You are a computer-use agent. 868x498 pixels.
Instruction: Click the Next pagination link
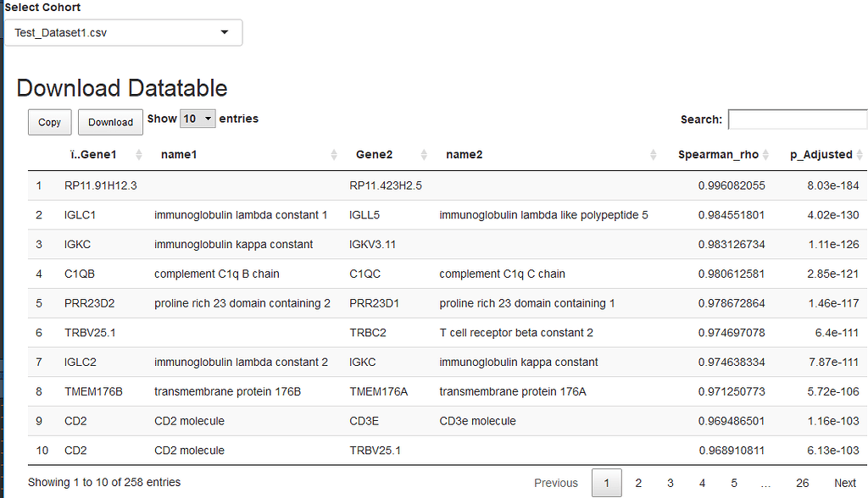(x=844, y=483)
